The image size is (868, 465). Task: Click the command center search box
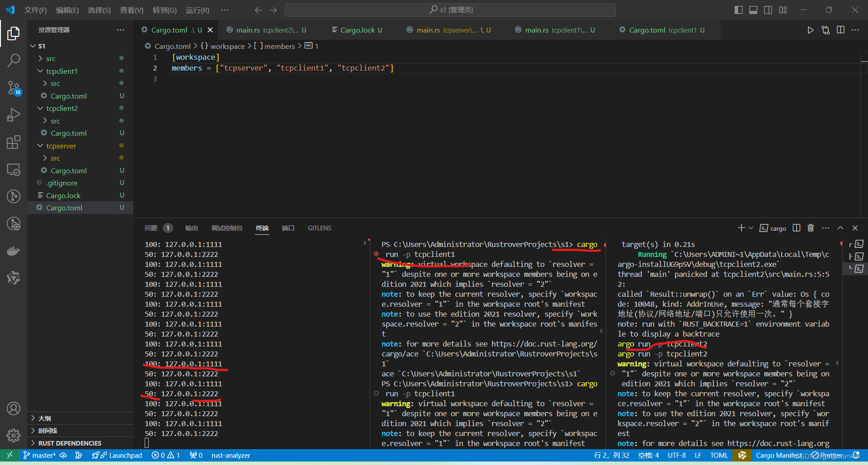pyautogui.click(x=450, y=10)
